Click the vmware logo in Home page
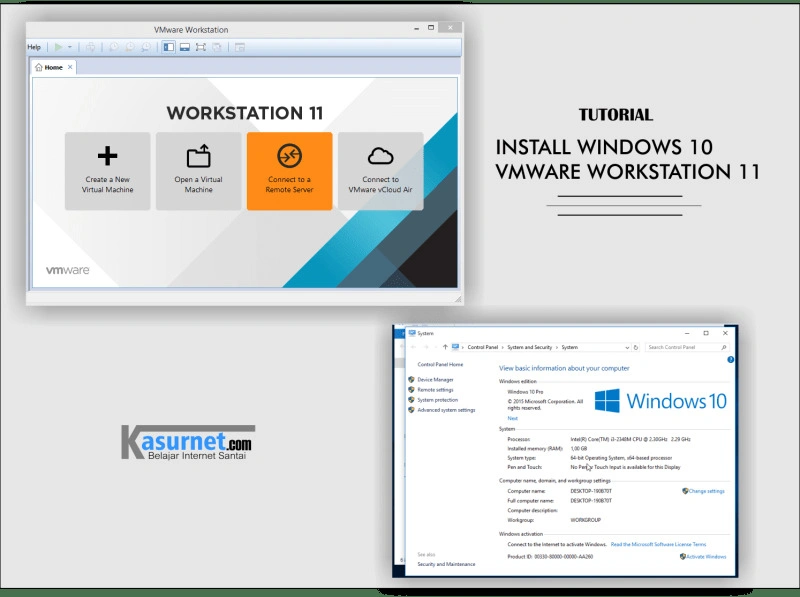The width and height of the screenshot is (800, 597). pos(67,270)
